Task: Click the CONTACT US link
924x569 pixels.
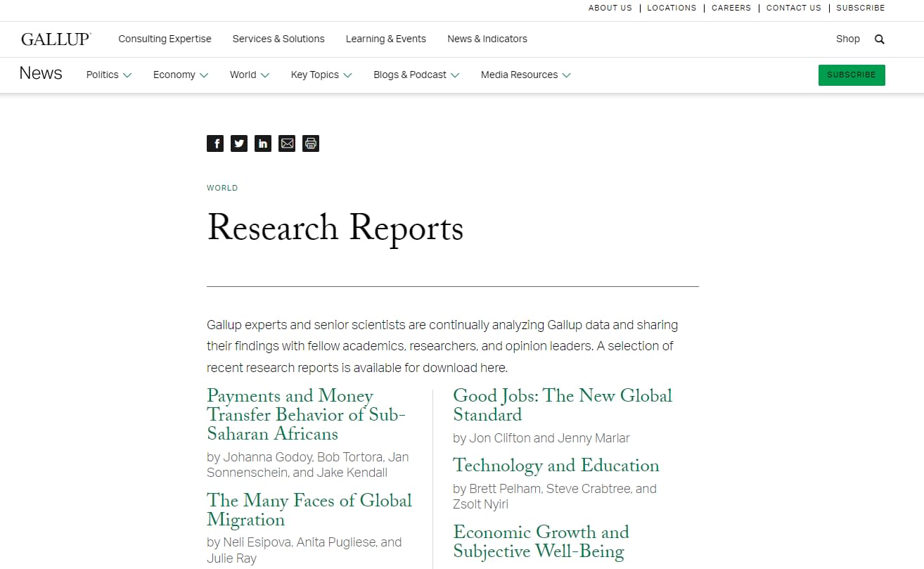Action: [793, 8]
